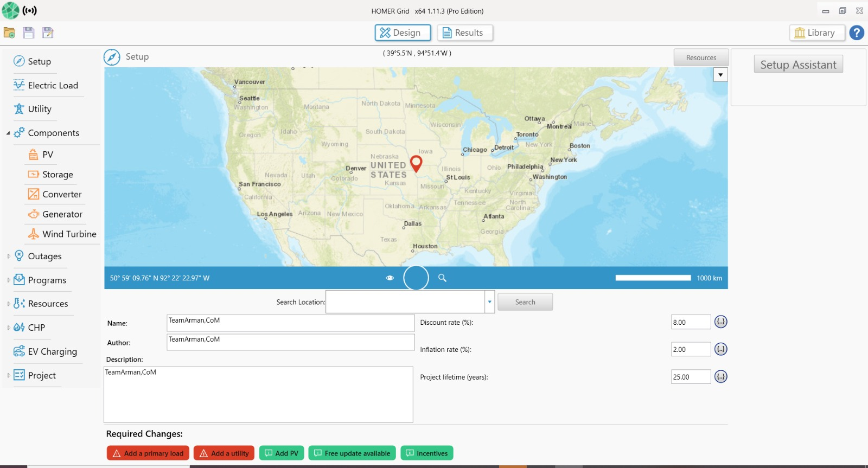Click the open project folder icon

(9, 33)
